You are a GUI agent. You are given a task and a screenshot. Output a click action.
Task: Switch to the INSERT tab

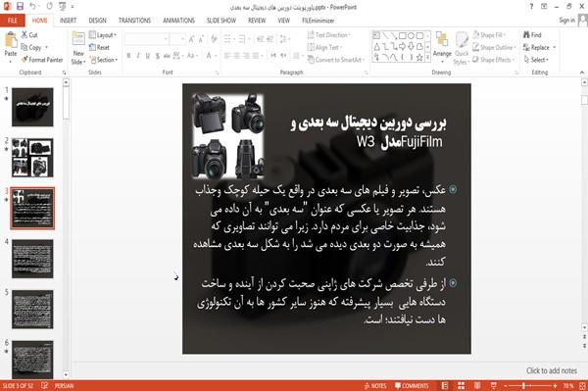pyautogui.click(x=68, y=21)
